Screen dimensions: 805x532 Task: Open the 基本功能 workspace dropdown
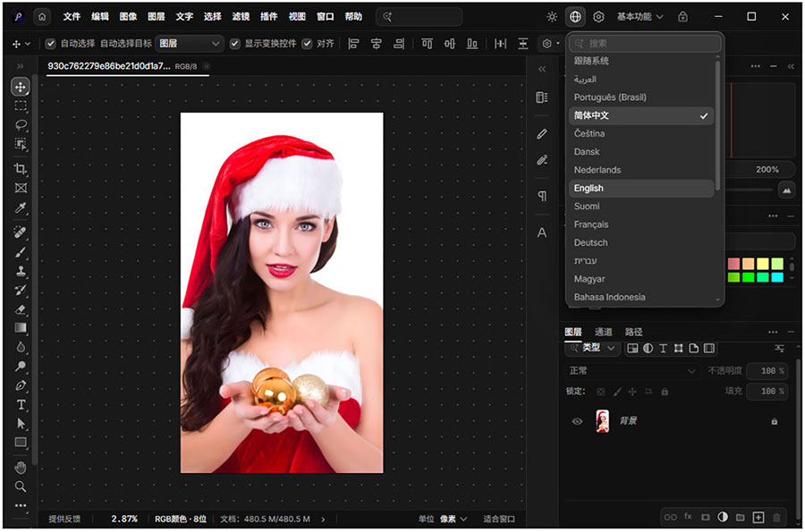pyautogui.click(x=640, y=17)
